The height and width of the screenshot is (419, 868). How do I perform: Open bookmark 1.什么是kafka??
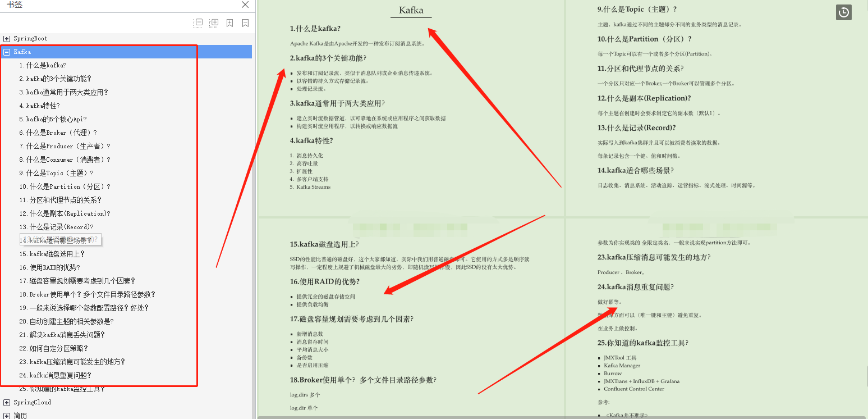point(43,65)
